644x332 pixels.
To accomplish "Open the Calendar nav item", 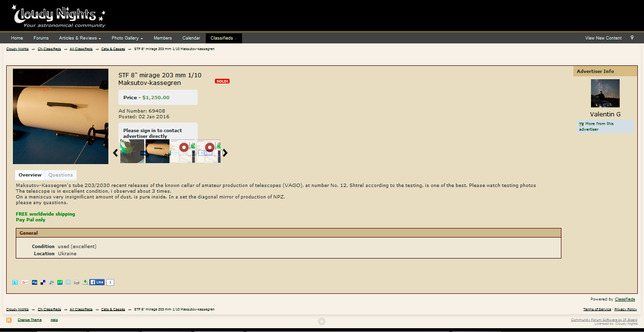I will (x=191, y=38).
